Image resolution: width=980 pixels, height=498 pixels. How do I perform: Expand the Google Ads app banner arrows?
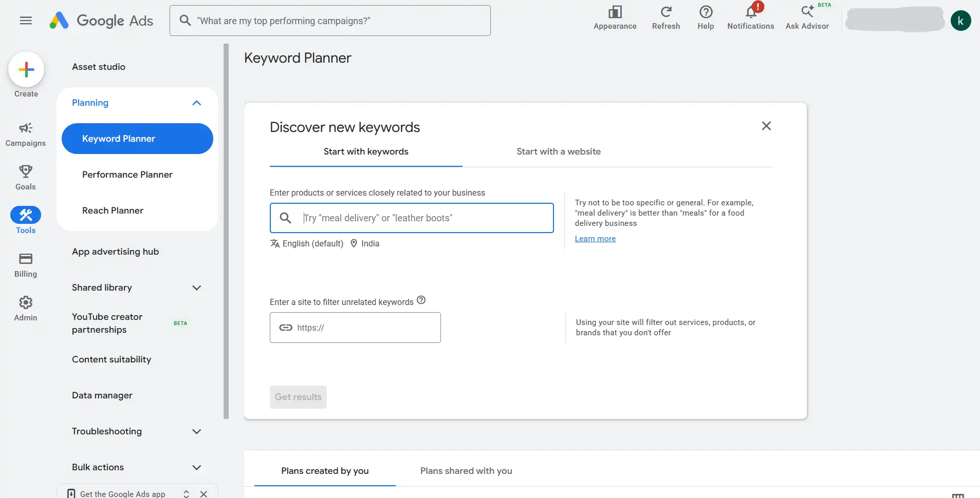(x=186, y=494)
